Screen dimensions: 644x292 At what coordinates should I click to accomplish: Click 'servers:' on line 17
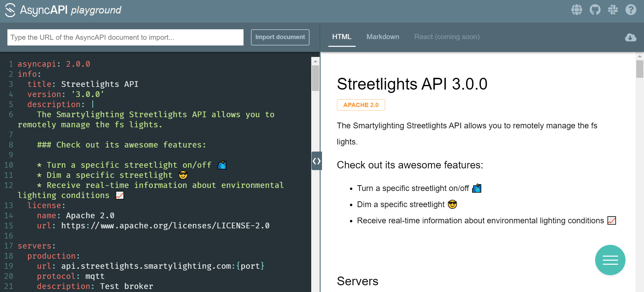coord(37,246)
